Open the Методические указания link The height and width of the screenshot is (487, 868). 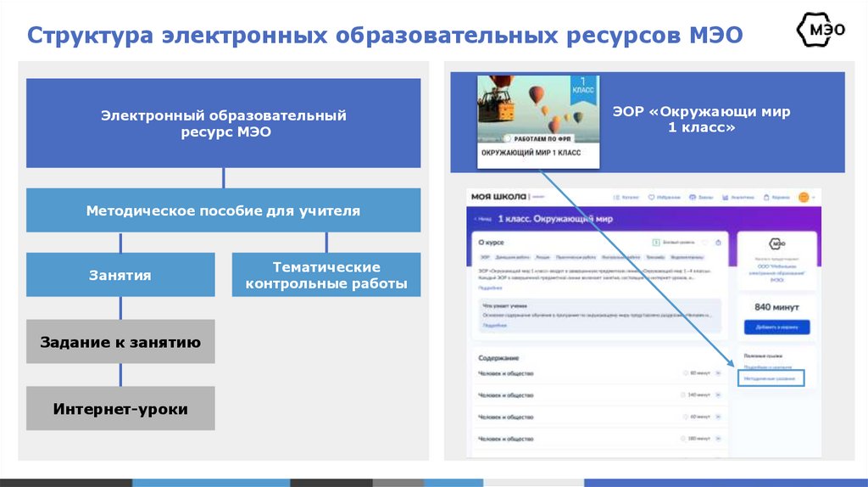(x=770, y=378)
